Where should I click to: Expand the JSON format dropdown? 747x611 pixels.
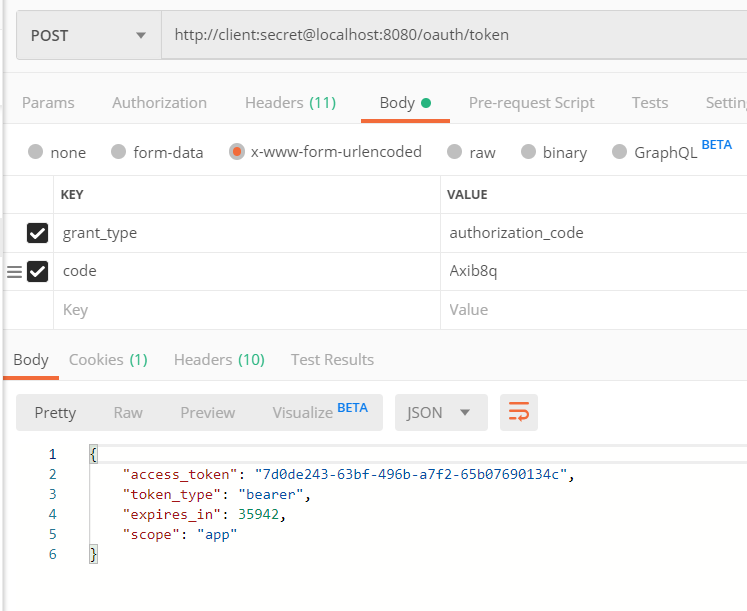[x=440, y=412]
